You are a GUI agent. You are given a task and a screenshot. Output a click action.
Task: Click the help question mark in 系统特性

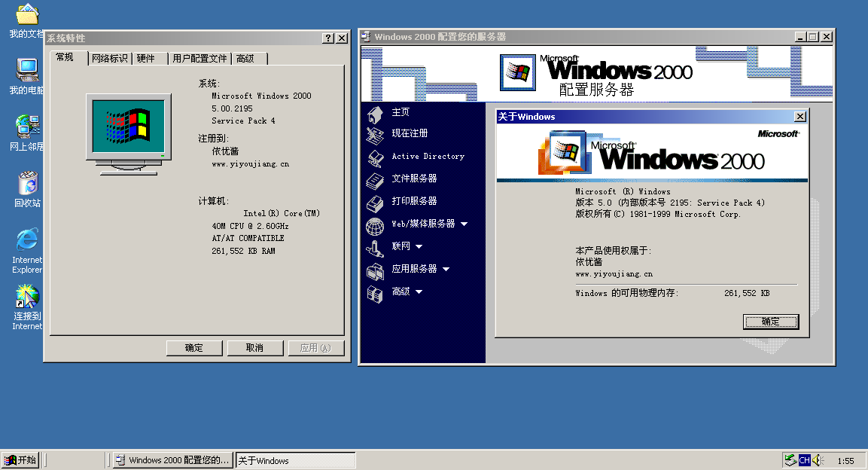click(x=328, y=38)
